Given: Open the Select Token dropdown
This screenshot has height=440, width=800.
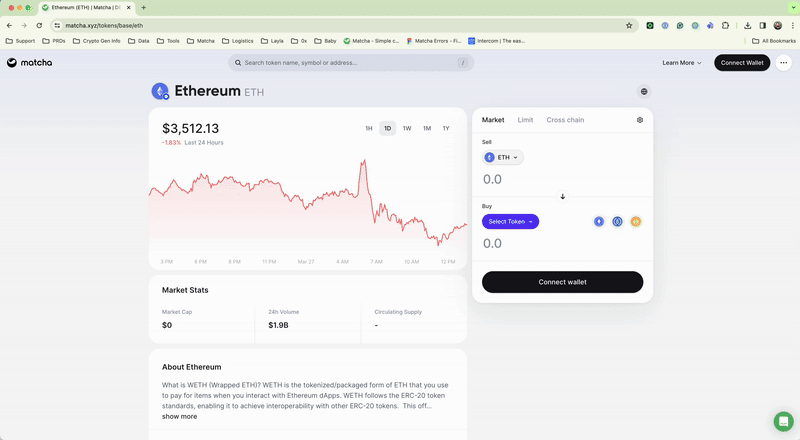Looking at the screenshot, I should pos(510,221).
